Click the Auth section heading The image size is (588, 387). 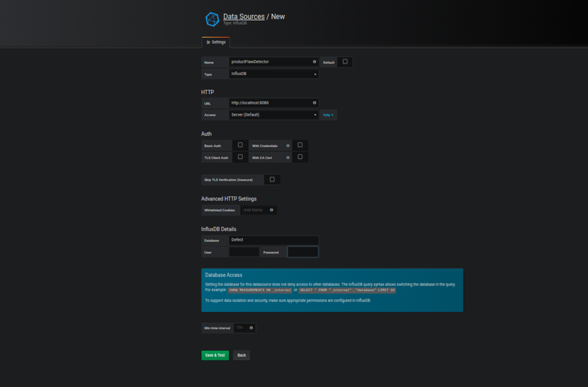point(207,134)
